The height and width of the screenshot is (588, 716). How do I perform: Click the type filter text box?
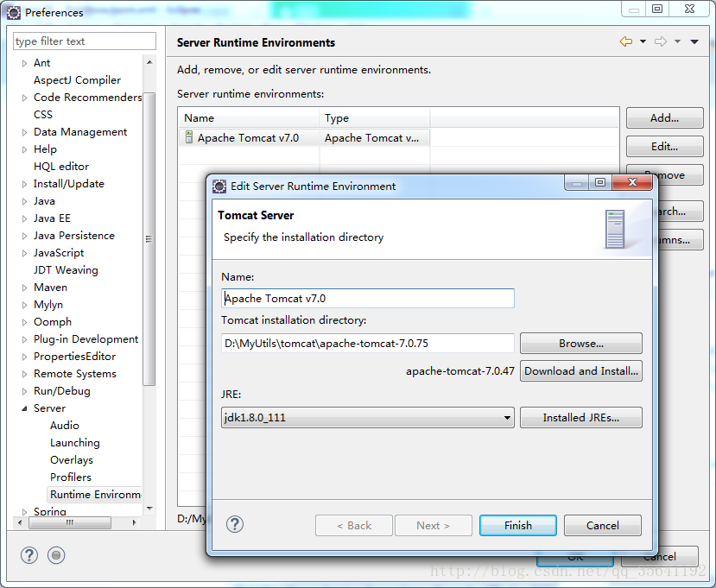coord(85,41)
